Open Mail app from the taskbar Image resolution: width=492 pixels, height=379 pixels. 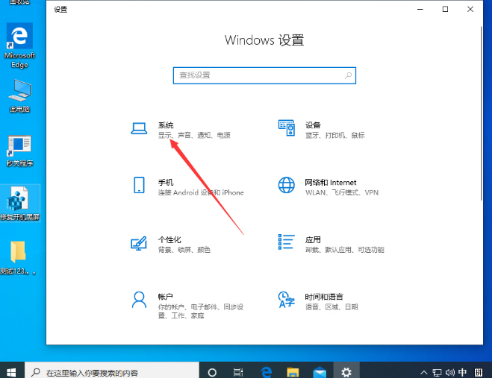[320, 372]
